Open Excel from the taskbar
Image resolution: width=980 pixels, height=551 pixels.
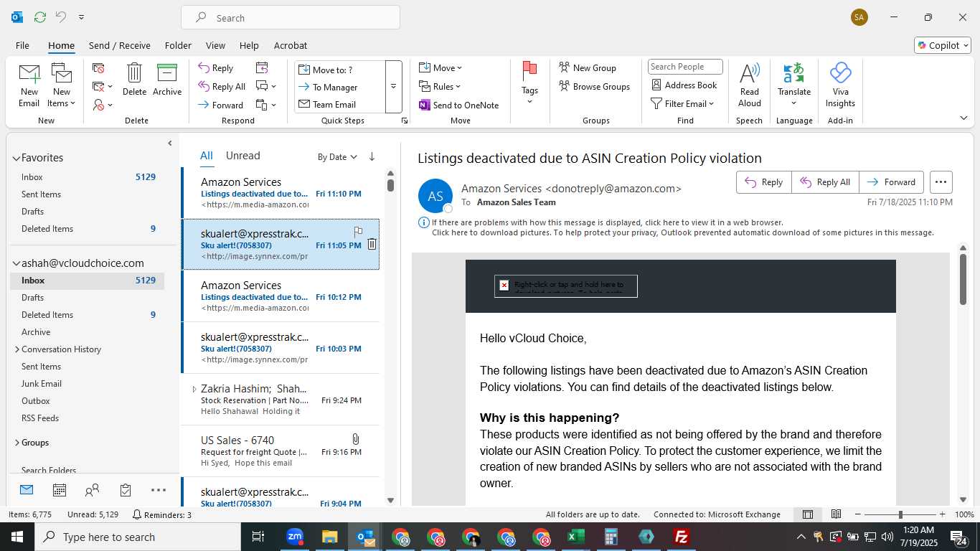[575, 537]
